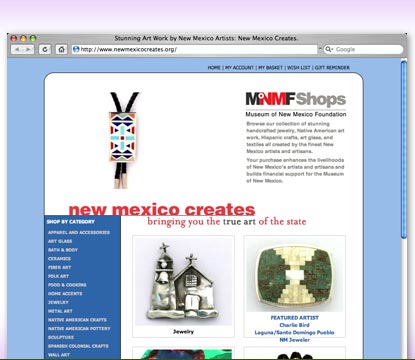415x360 pixels.
Task: Click the address bar dropdown arrow
Action: click(x=320, y=49)
